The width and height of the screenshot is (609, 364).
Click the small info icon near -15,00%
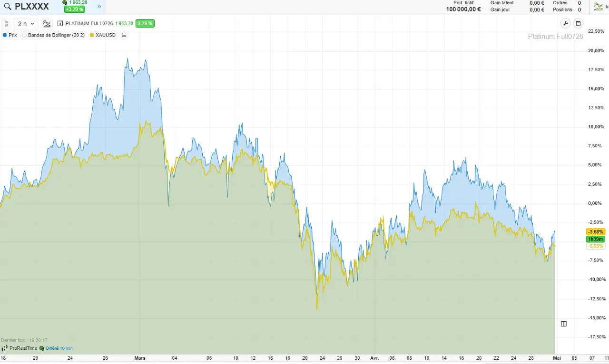[x=564, y=324]
